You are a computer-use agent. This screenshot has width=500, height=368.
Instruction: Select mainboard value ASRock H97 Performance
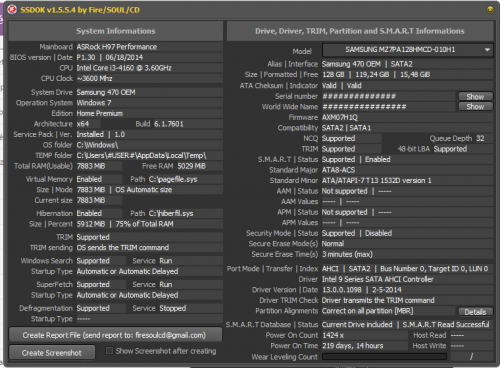pyautogui.click(x=117, y=47)
